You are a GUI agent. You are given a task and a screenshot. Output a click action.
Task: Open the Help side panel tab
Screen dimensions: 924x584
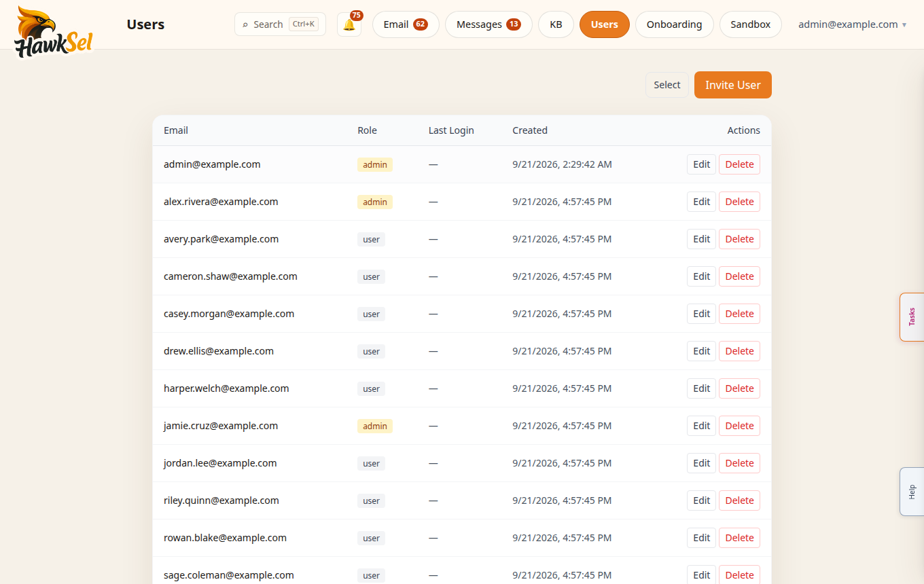(x=912, y=492)
